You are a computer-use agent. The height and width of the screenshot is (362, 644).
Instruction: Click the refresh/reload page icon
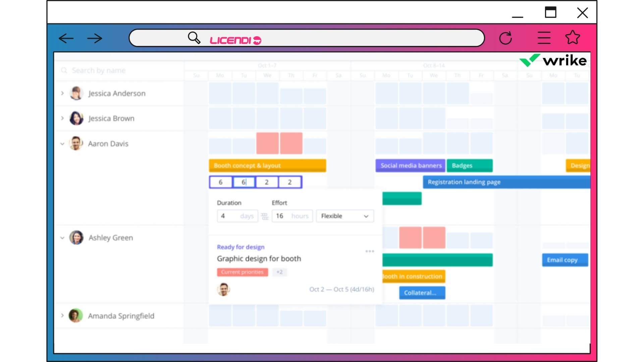(x=505, y=38)
